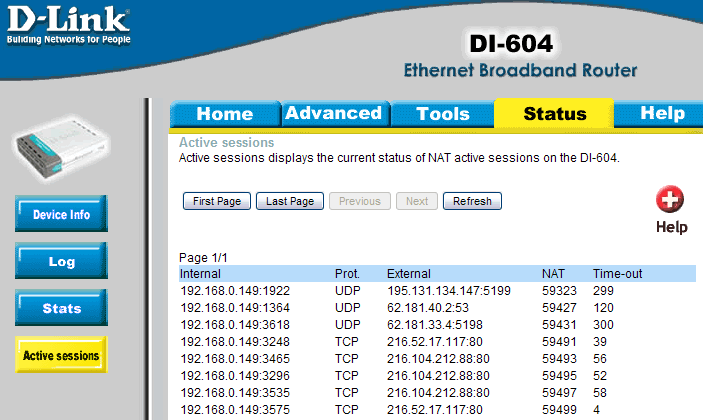Image resolution: width=703 pixels, height=420 pixels.
Task: Select the Active sessions sidebar button
Action: 61,355
